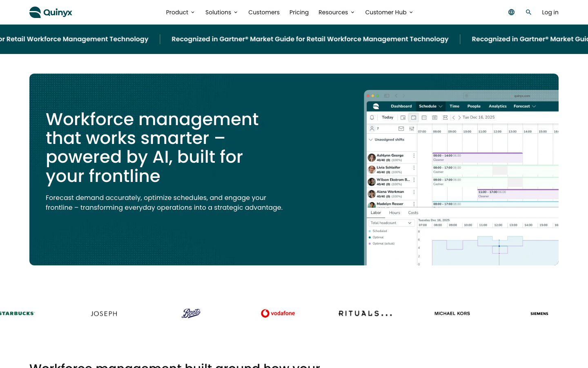Click the name 'Madelyn Rosser'
Viewport: 588px width, 368px height.
pyautogui.click(x=390, y=204)
